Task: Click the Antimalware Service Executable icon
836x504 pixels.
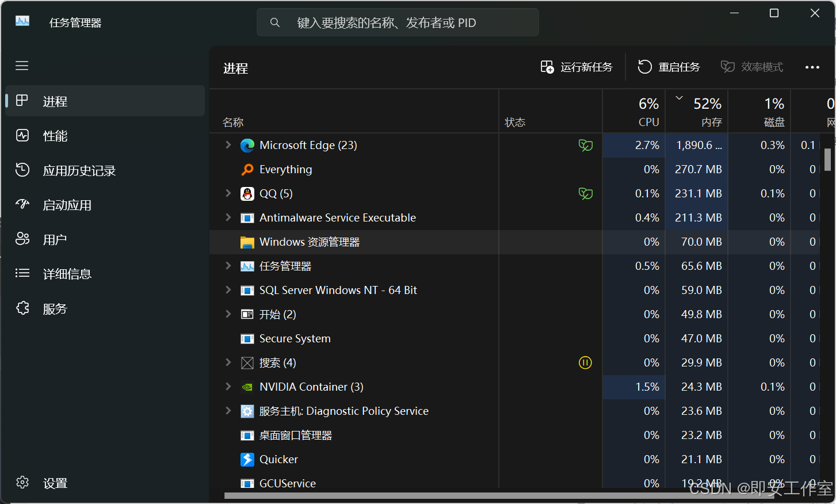Action: (x=247, y=218)
